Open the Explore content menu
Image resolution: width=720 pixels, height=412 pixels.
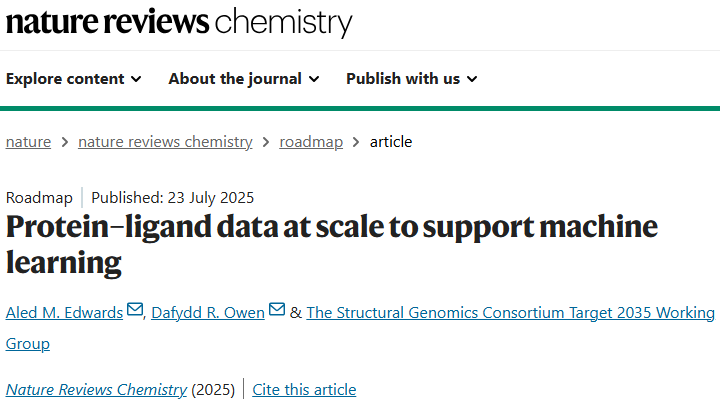(x=73, y=79)
